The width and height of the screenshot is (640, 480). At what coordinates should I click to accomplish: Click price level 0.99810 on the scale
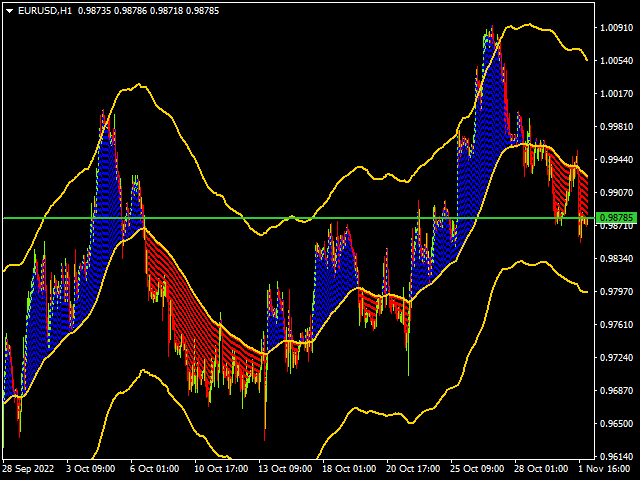616,127
